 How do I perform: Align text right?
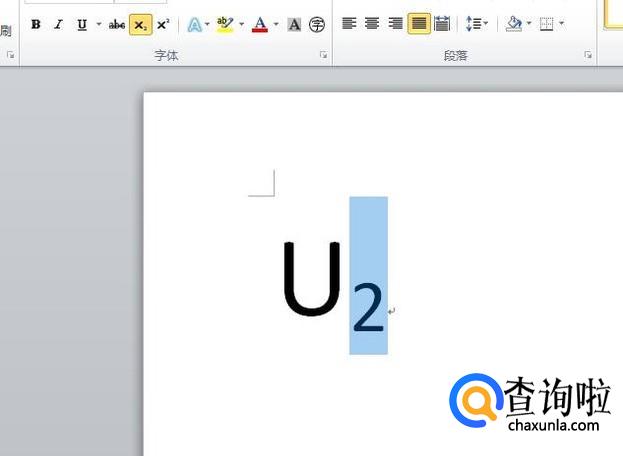point(395,24)
